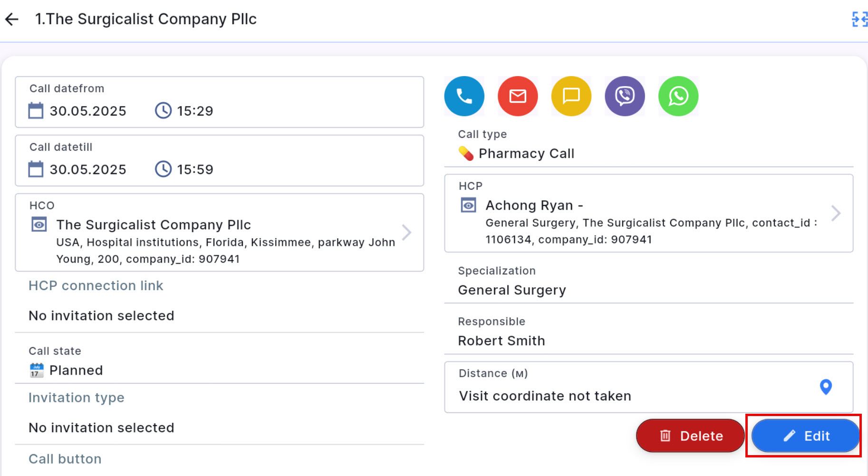Image resolution: width=868 pixels, height=476 pixels.
Task: View HCO details via eye icon
Action: click(x=39, y=224)
